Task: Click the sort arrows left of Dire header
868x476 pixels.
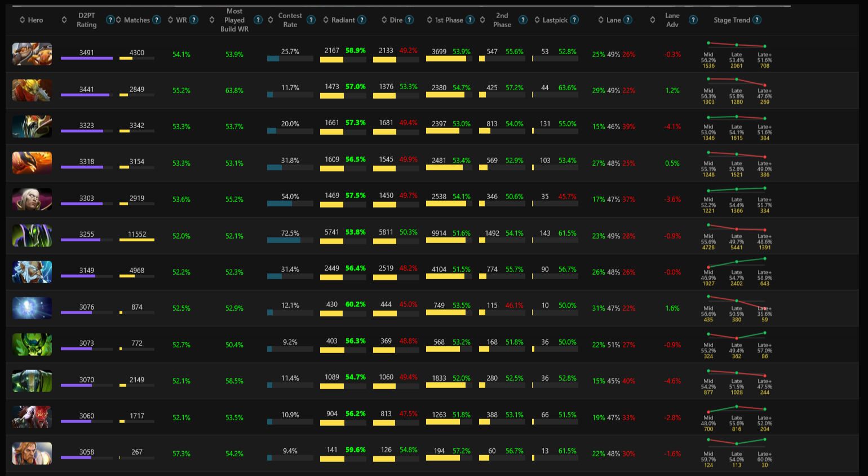Action: pos(384,20)
